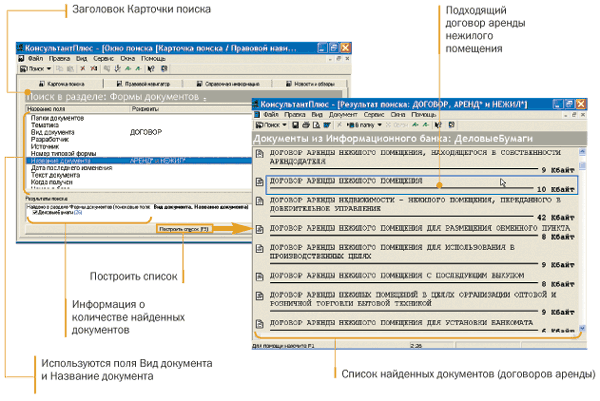Screen dimensions: 600x401
Task: Select the Папки документов field row
Action: pyautogui.click(x=139, y=118)
